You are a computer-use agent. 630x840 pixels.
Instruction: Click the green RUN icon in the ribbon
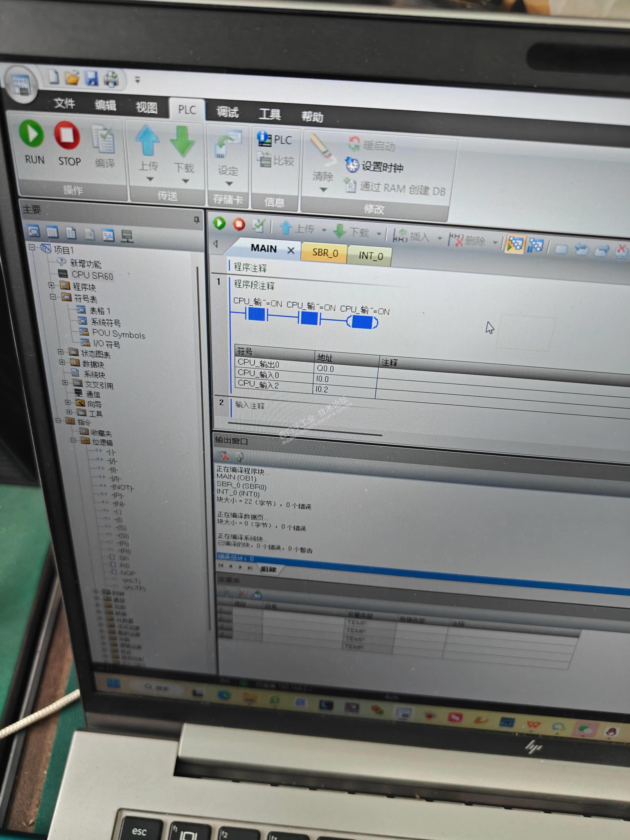tap(32, 134)
